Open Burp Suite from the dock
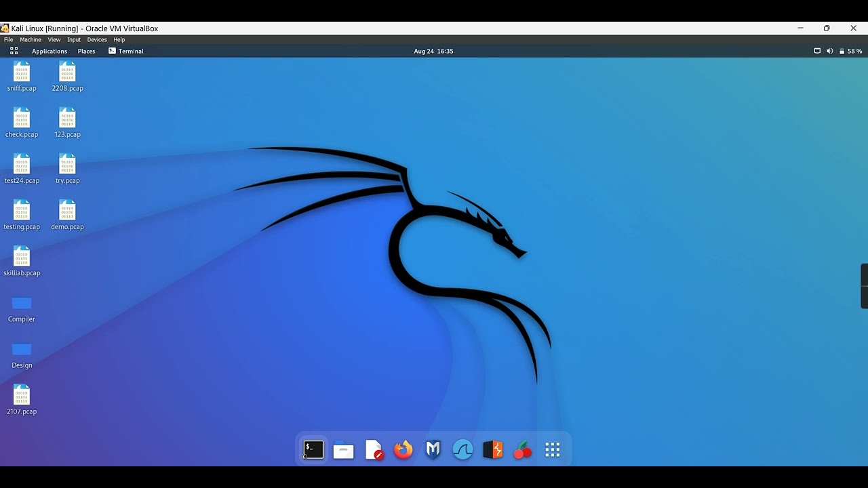 click(x=493, y=450)
